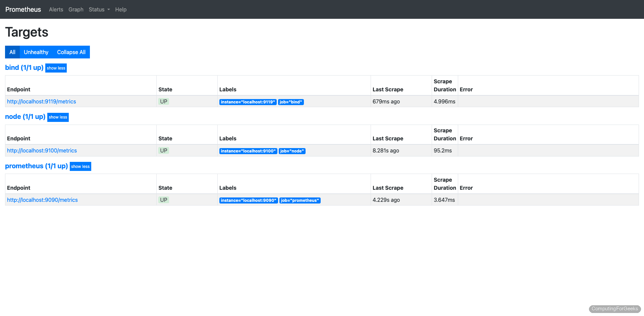644x316 pixels.
Task: Click the instance="localhost:9100" label badge
Action: (x=248, y=151)
